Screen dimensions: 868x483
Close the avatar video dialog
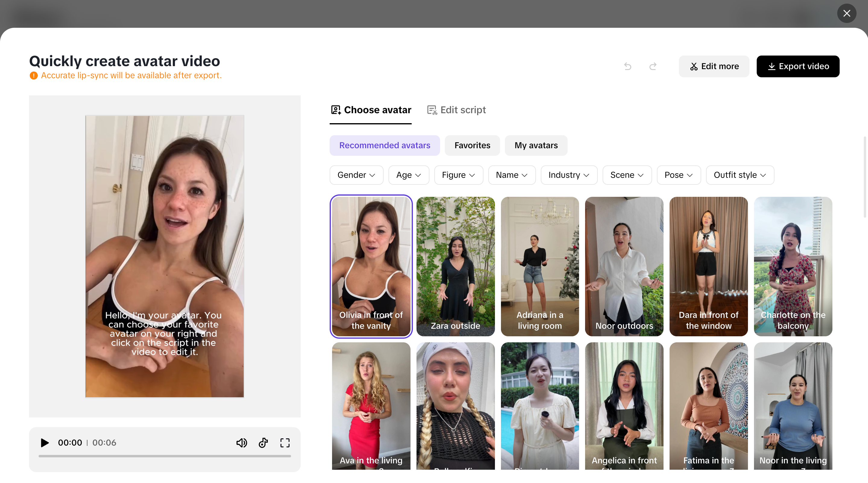click(846, 13)
